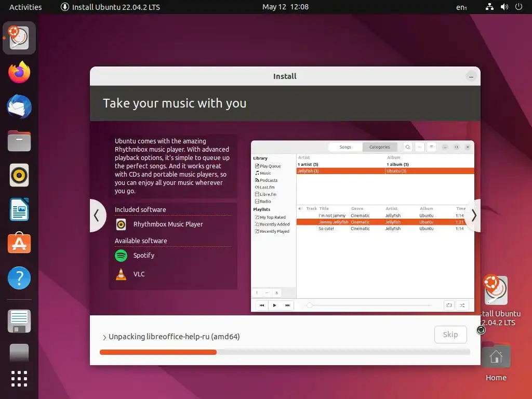
Task: Open the Install Ubuntu desktop icon
Action: pos(496,291)
